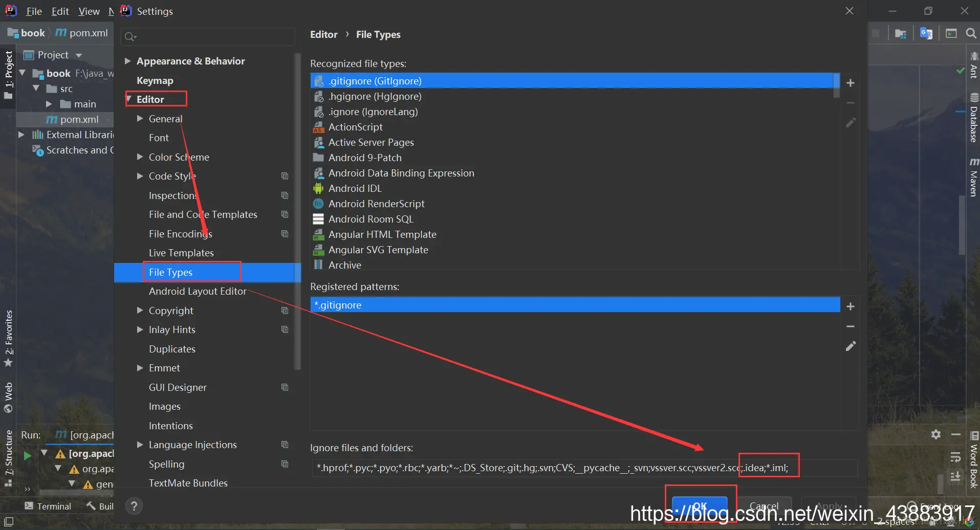Open the Project view dropdown arrow

pyautogui.click(x=79, y=55)
